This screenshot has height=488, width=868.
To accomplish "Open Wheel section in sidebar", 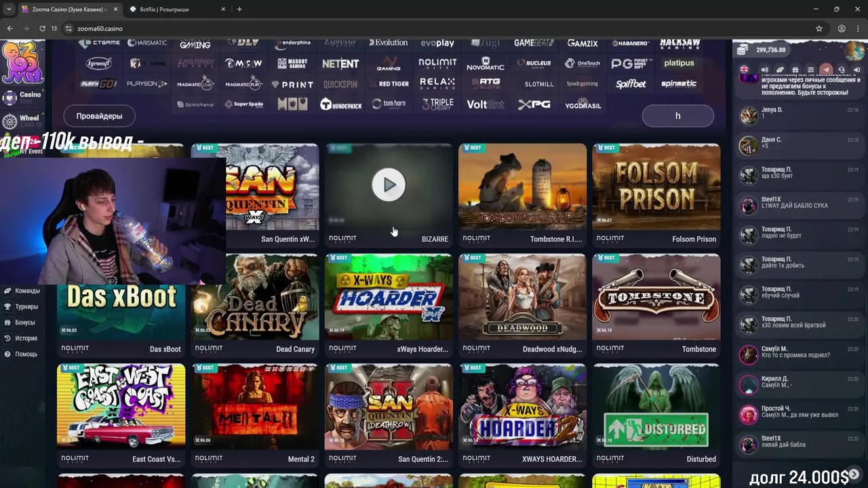I will [22, 120].
